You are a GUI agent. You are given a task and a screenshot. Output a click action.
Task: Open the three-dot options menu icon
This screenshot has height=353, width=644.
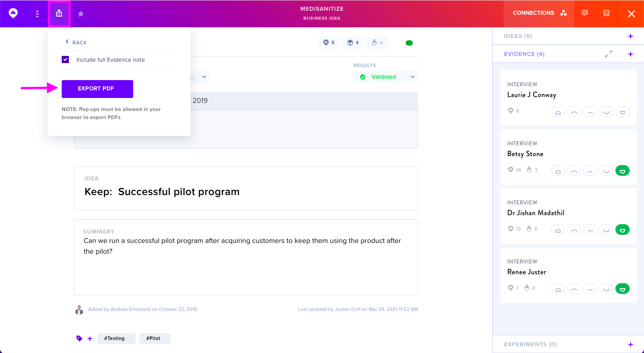click(37, 14)
